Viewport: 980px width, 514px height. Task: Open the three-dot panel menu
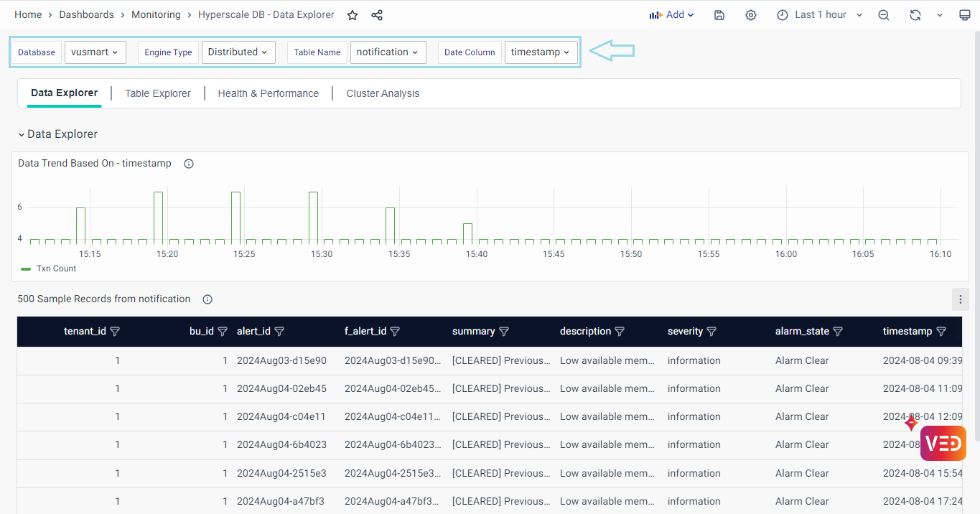click(960, 299)
